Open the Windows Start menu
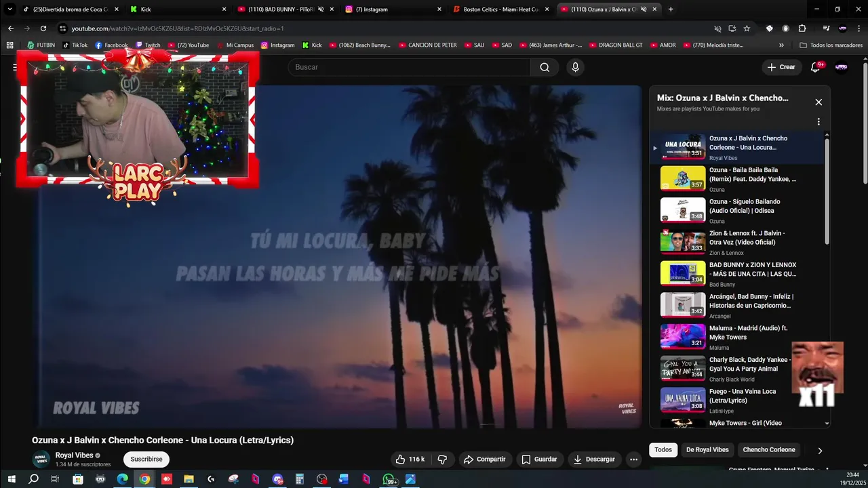This screenshot has height=488, width=868. (x=12, y=479)
